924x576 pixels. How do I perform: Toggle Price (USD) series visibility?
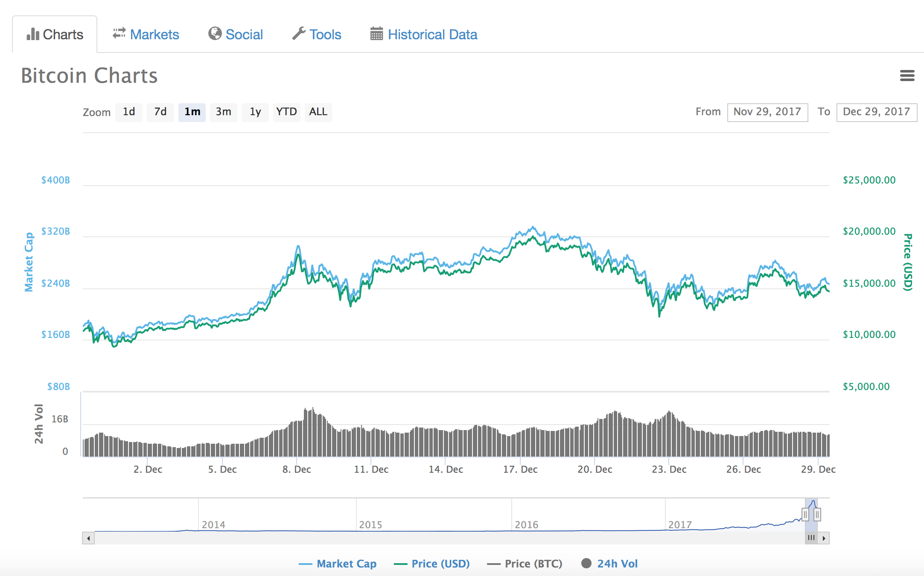coord(440,564)
